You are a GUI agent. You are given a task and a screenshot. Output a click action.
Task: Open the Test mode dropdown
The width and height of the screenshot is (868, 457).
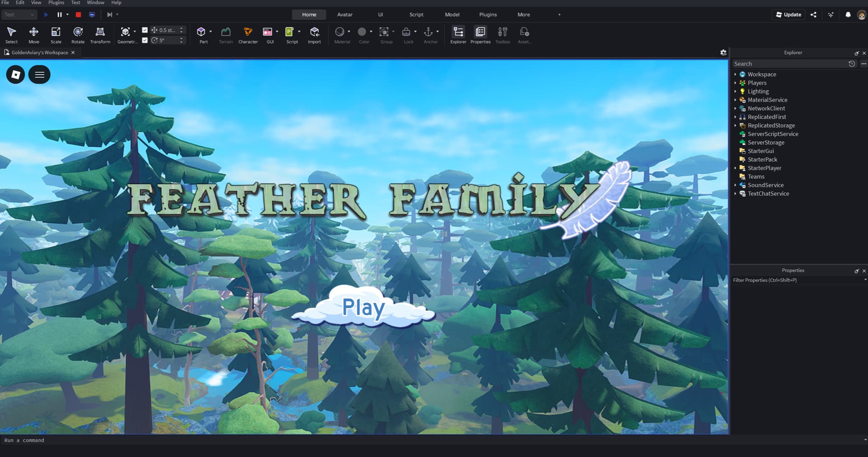(x=19, y=15)
